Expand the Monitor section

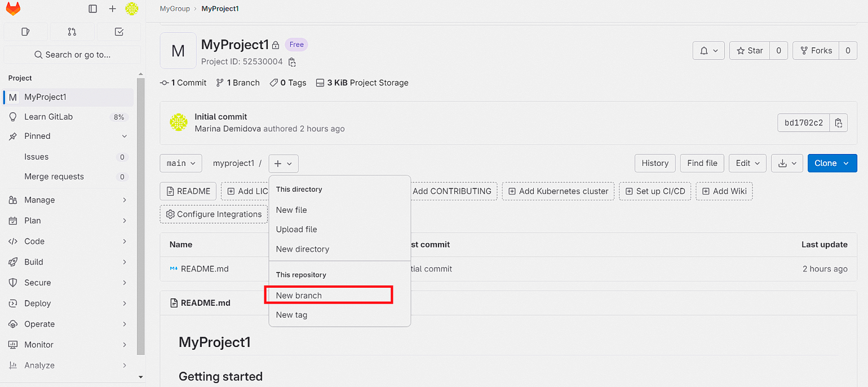(69, 345)
